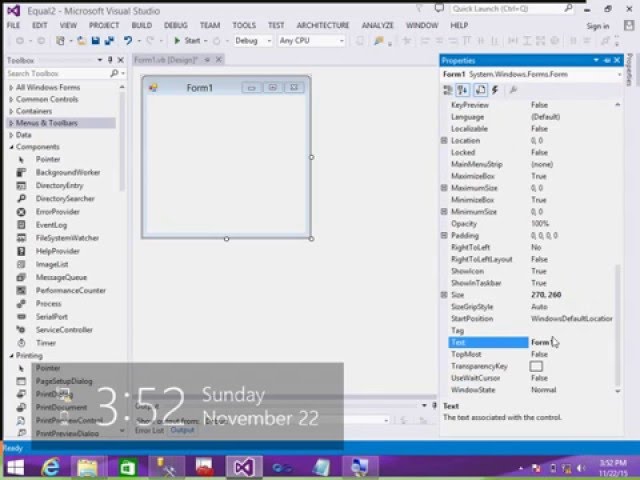Open the Output tab
The width and height of the screenshot is (640, 480).
pyautogui.click(x=182, y=430)
